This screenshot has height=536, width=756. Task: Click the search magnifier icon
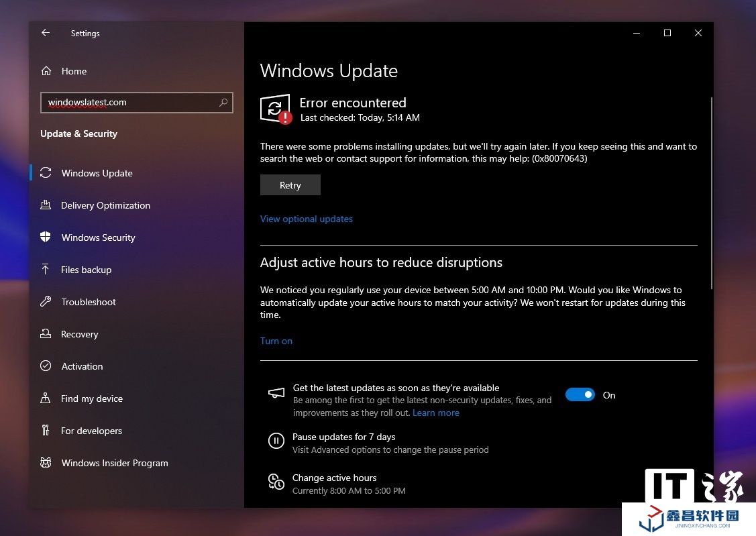[223, 103]
